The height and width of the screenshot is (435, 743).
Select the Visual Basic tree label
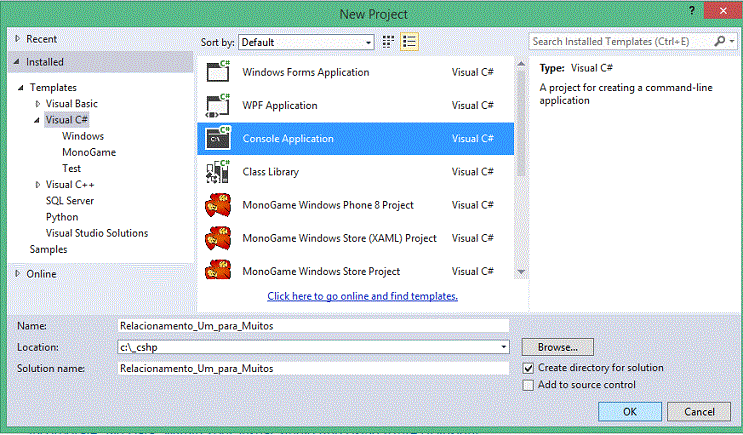click(72, 104)
